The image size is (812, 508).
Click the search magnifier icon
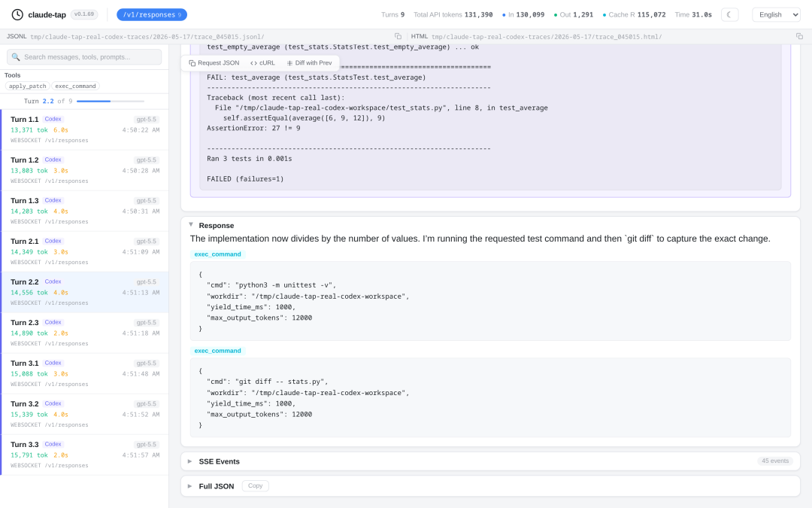(16, 57)
